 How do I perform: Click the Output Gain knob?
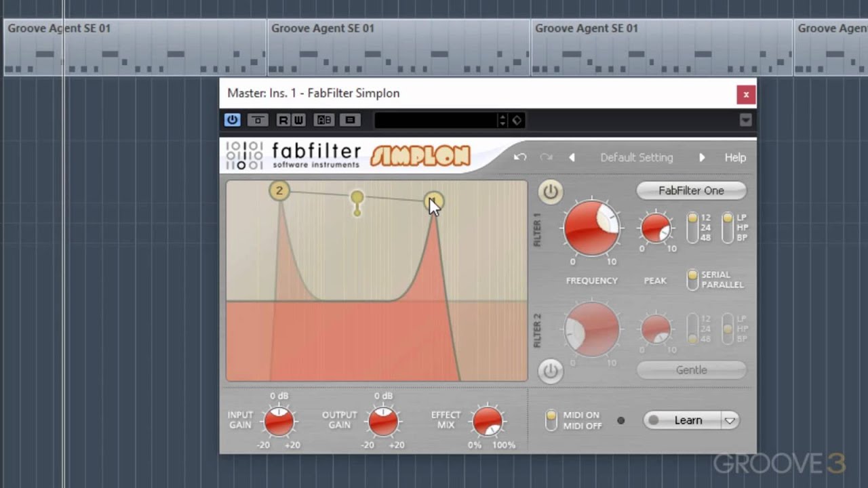coord(383,422)
